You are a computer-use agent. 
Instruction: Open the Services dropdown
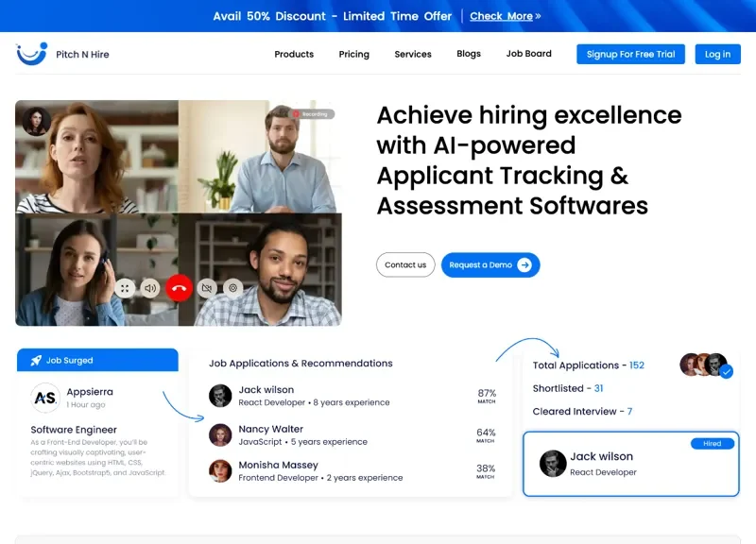point(413,54)
